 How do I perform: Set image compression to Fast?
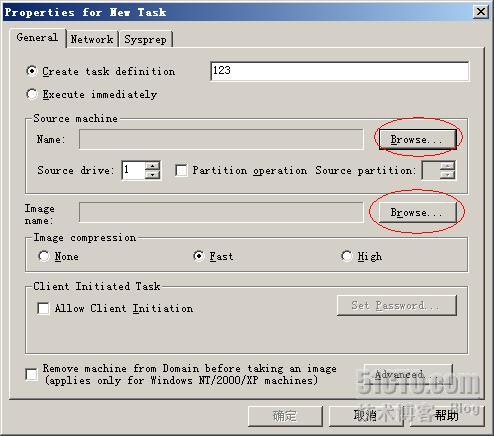(199, 256)
